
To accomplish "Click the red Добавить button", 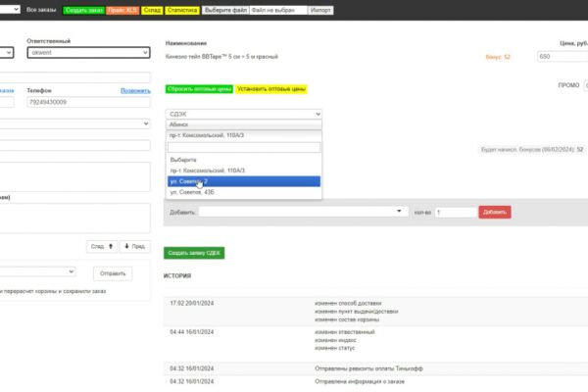I will tap(495, 212).
